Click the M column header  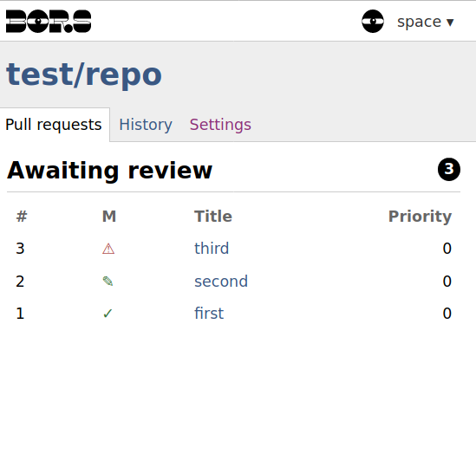[109, 217]
